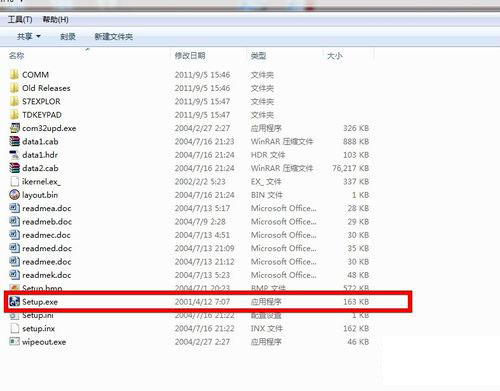Click file name wipeout.exe

click(x=44, y=342)
